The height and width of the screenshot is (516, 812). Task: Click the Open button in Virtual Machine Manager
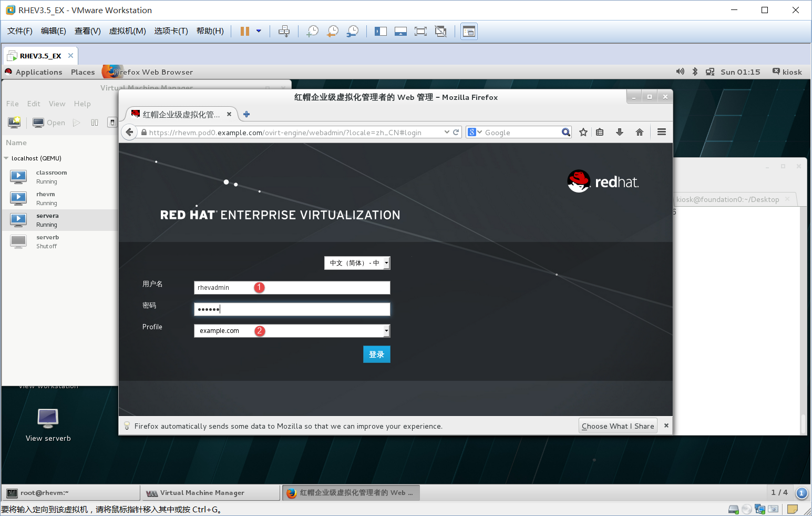pos(49,123)
